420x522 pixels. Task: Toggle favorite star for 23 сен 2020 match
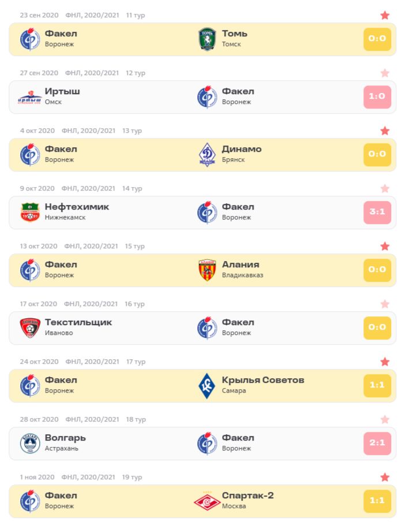(385, 16)
